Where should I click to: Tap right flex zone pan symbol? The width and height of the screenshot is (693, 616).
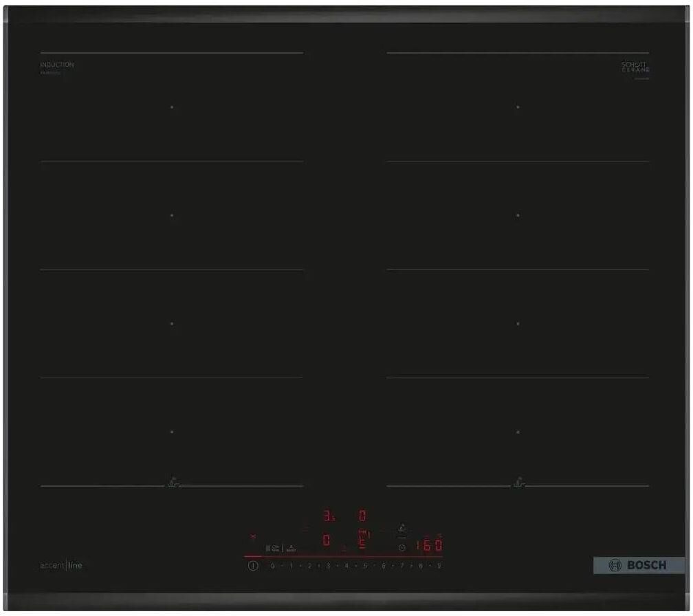pyautogui.click(x=518, y=485)
